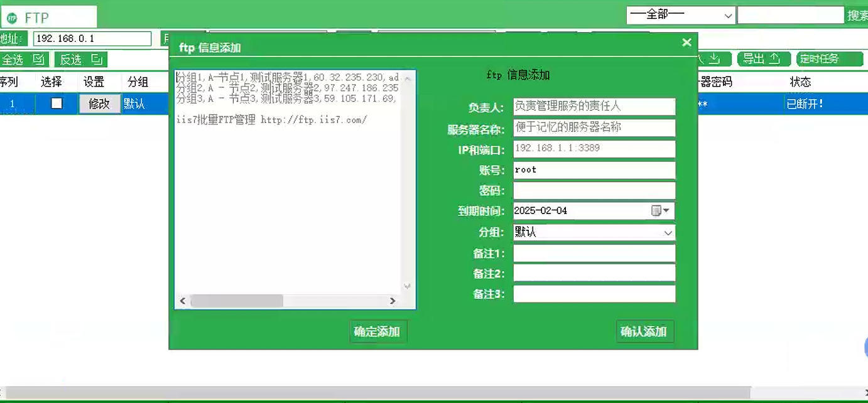This screenshot has height=403, width=868.
Task: Click the 账号 field containing root
Action: [x=594, y=170]
